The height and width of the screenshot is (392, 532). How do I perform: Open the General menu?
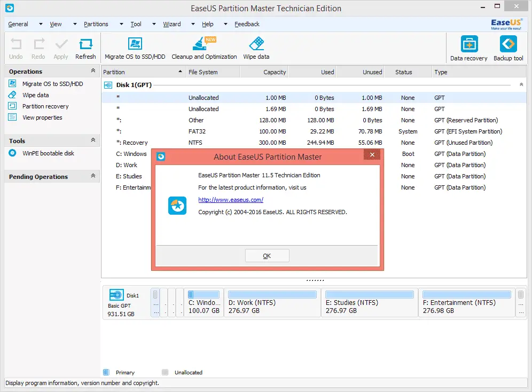coord(18,24)
